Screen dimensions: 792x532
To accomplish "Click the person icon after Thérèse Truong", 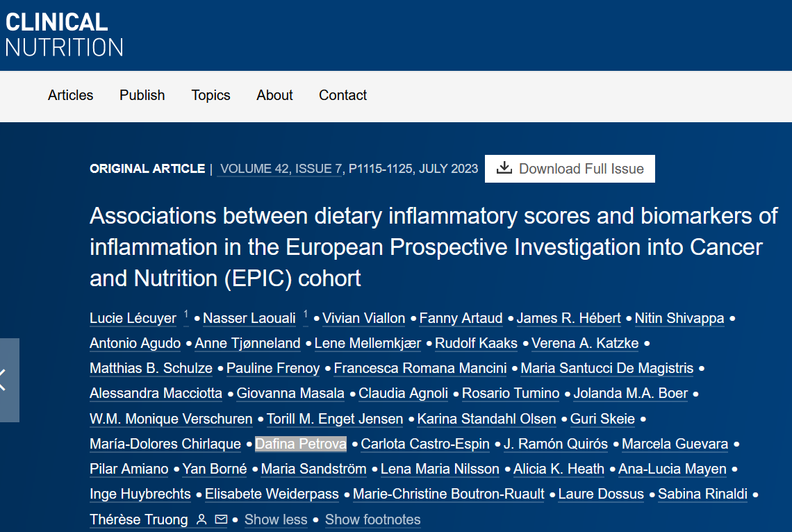I will click(201, 519).
